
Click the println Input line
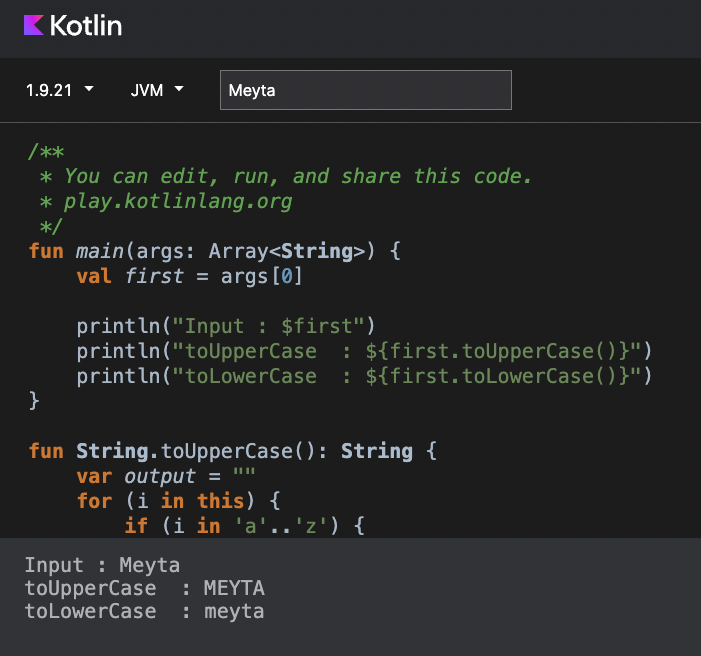pyautogui.click(x=226, y=326)
